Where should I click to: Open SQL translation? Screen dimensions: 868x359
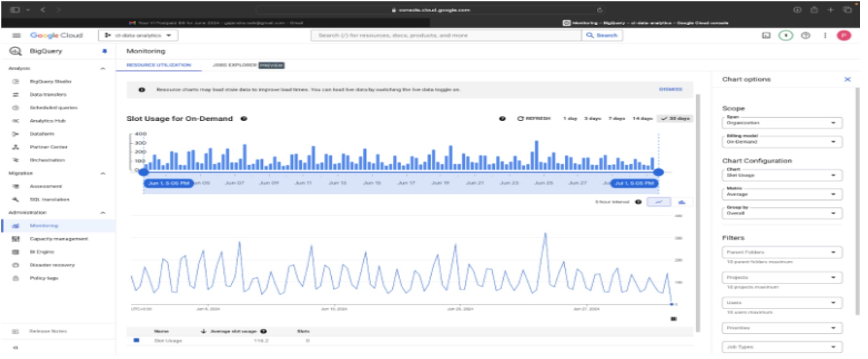(50, 200)
